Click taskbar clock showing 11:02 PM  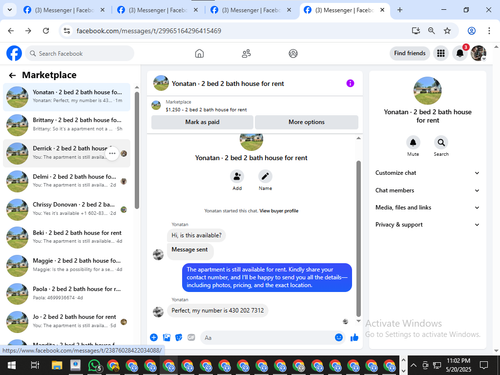click(x=458, y=365)
